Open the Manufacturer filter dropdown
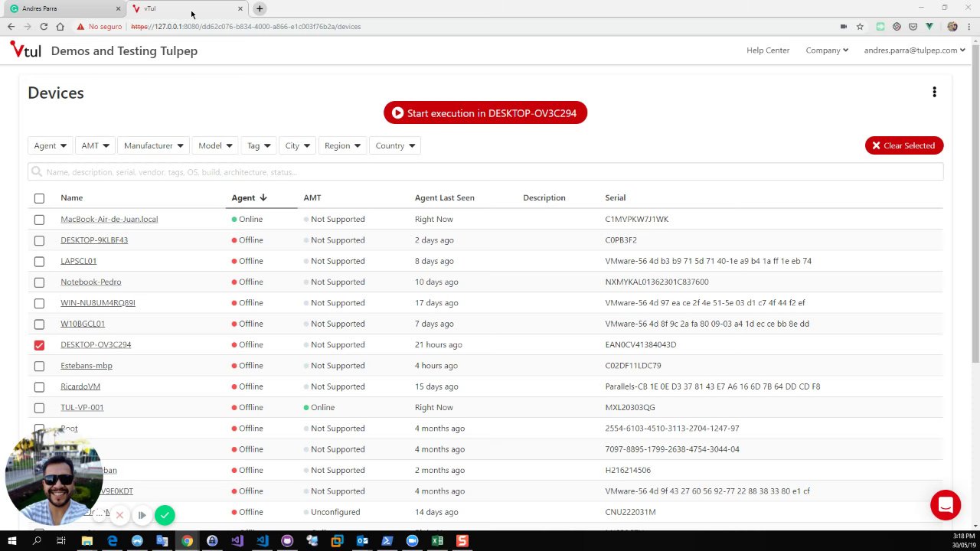Screen dimensions: 980x551 154,145
